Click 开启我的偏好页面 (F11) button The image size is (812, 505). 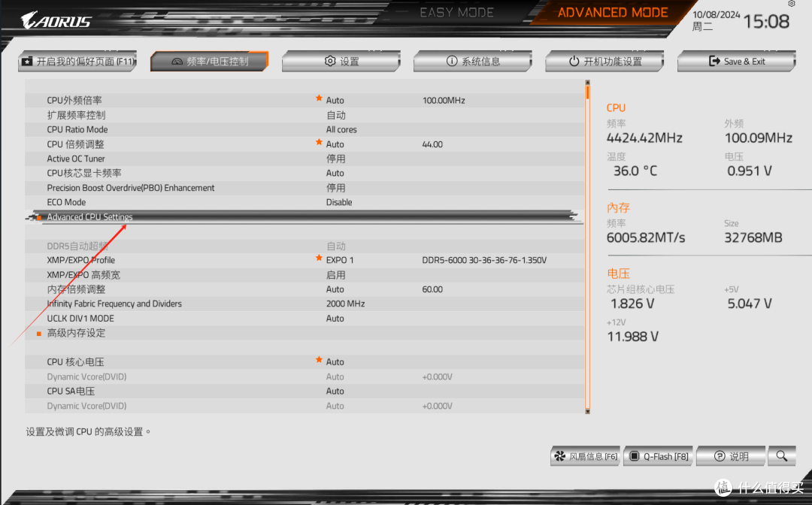tap(76, 61)
